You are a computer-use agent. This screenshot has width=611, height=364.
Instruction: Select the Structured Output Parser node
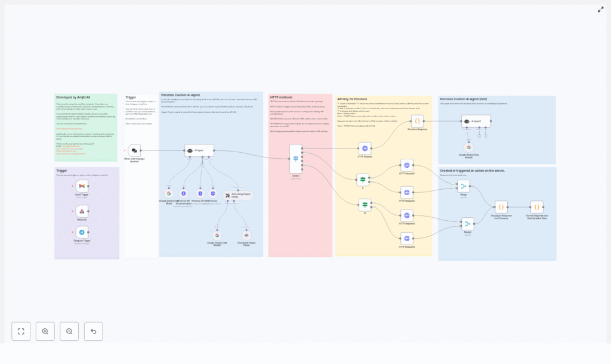click(246, 236)
